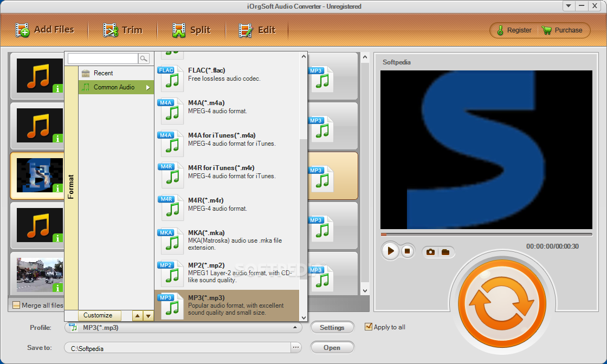
Task: Select the highlighted blue S video thumbnail
Action: coord(40,175)
